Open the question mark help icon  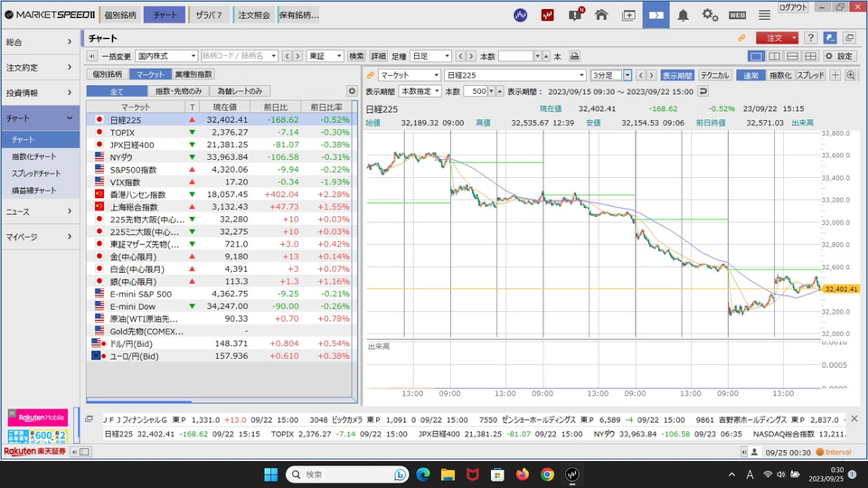[810, 38]
